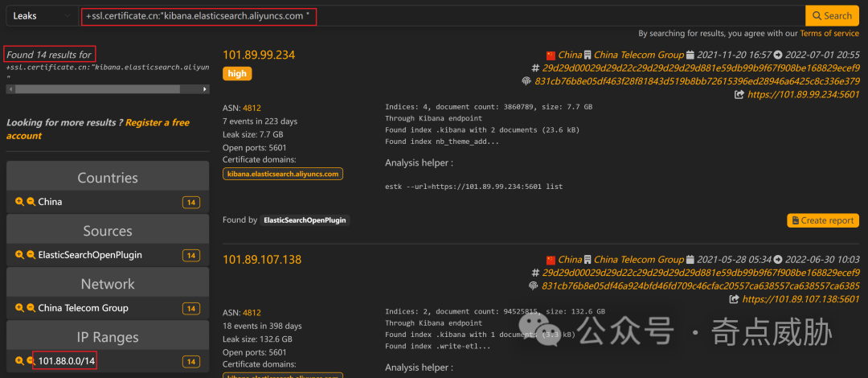
Task: Click external link icon beside 101.89.107.138:5601
Action: [734, 299]
